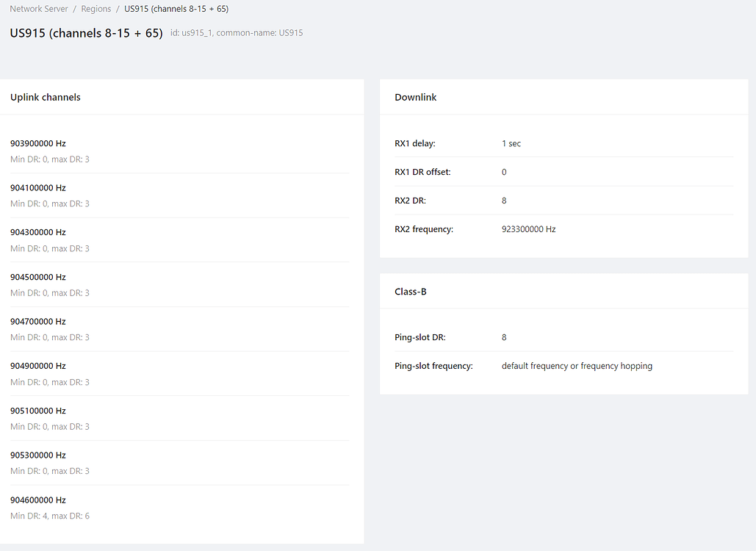The height and width of the screenshot is (551, 756).
Task: Click the Downlink panel header
Action: (x=415, y=96)
